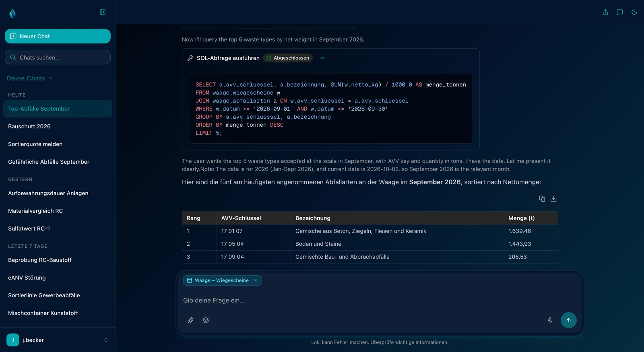Image resolution: width=644 pixels, height=352 pixels.
Task: Toggle dark mode with moon icon
Action: click(634, 12)
